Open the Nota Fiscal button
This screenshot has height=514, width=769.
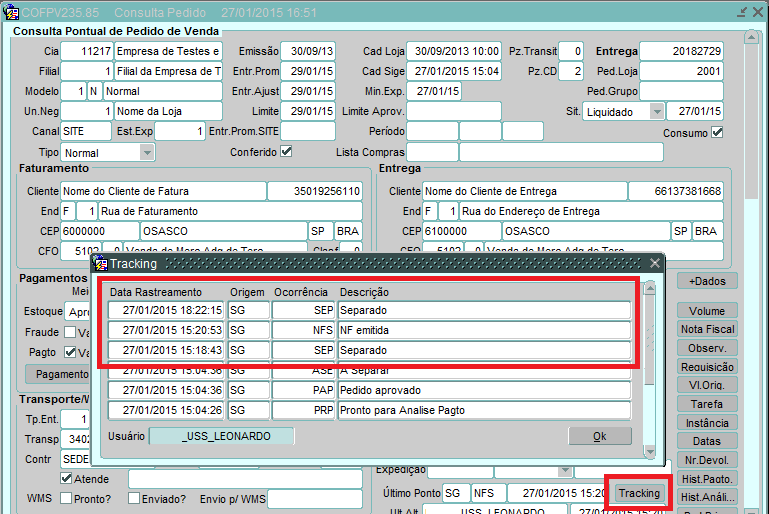point(707,329)
